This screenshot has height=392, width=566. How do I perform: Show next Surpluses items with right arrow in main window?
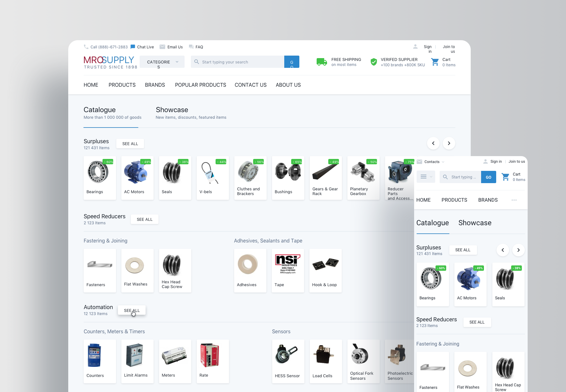tap(449, 143)
